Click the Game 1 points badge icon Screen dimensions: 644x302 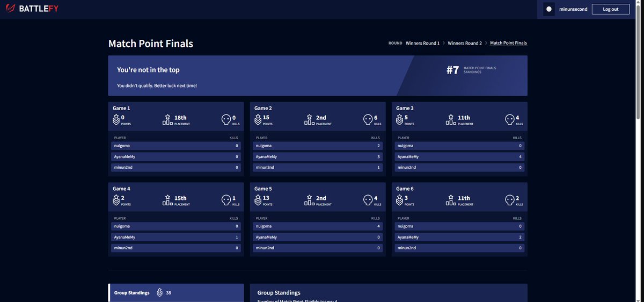[116, 119]
